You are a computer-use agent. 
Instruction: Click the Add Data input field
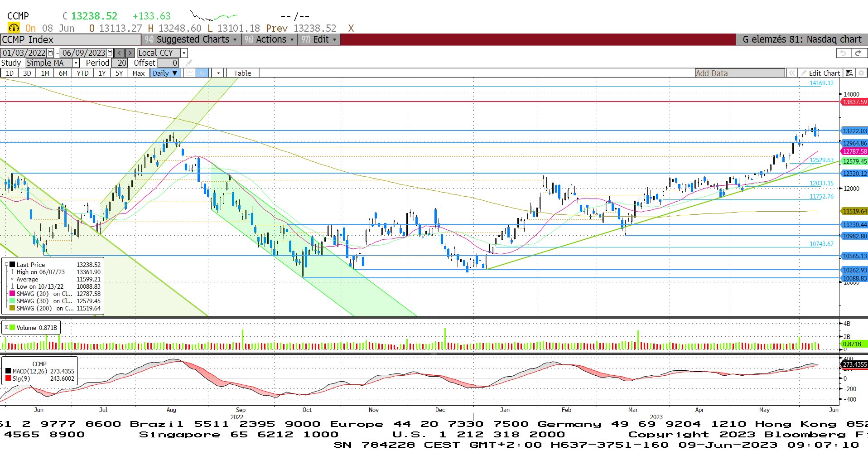(x=740, y=73)
